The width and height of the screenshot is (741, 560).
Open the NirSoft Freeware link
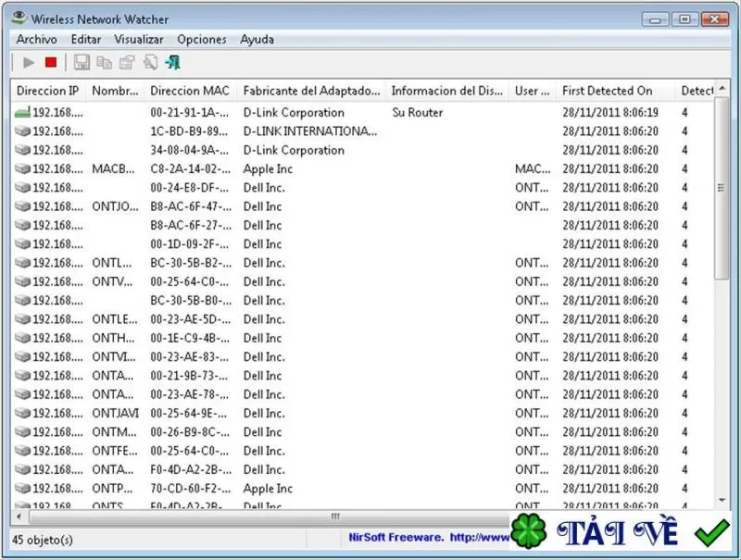429,538
